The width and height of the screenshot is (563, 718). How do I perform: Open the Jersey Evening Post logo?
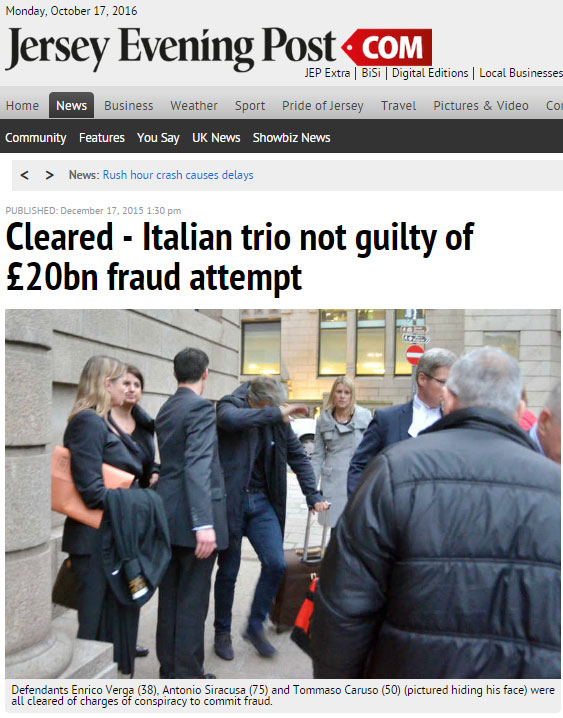171,48
